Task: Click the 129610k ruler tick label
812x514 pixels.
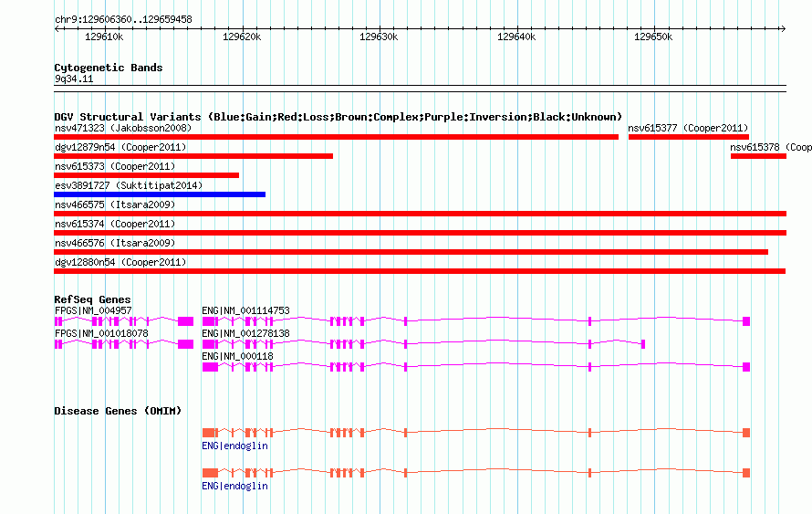Action: [x=104, y=37]
